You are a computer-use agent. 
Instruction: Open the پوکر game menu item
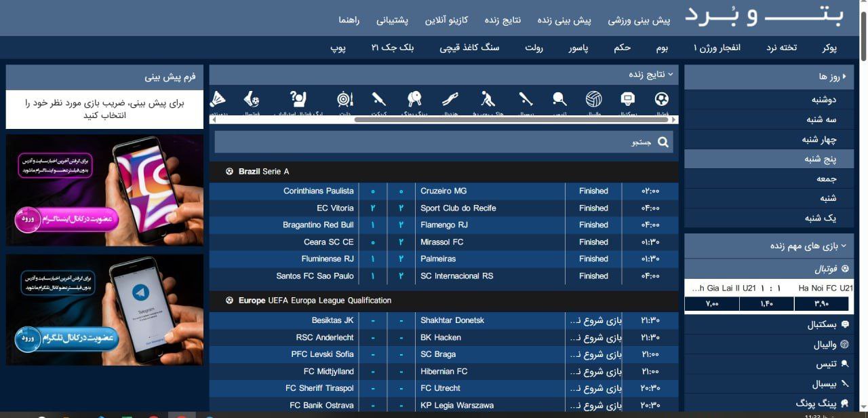tap(829, 47)
